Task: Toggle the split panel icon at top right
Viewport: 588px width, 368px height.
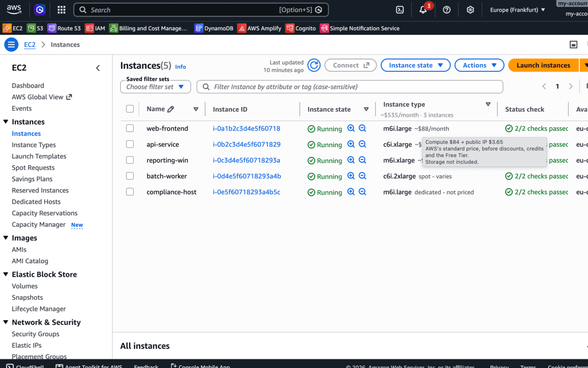Action: point(573,45)
